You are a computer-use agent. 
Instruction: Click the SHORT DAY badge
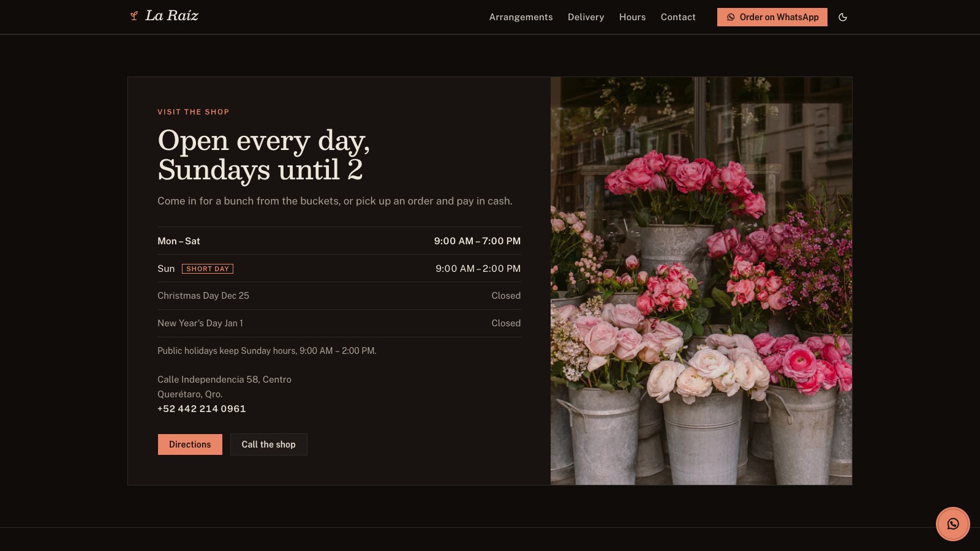[x=208, y=269]
